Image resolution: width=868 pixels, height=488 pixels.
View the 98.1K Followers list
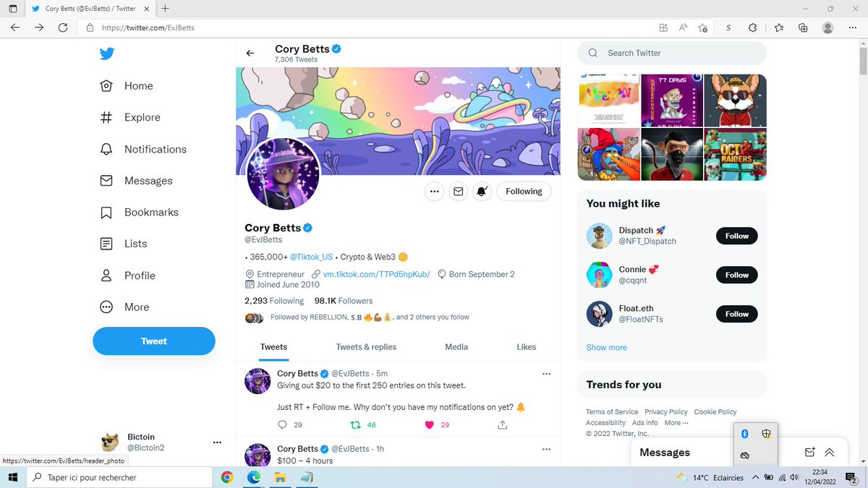(344, 301)
